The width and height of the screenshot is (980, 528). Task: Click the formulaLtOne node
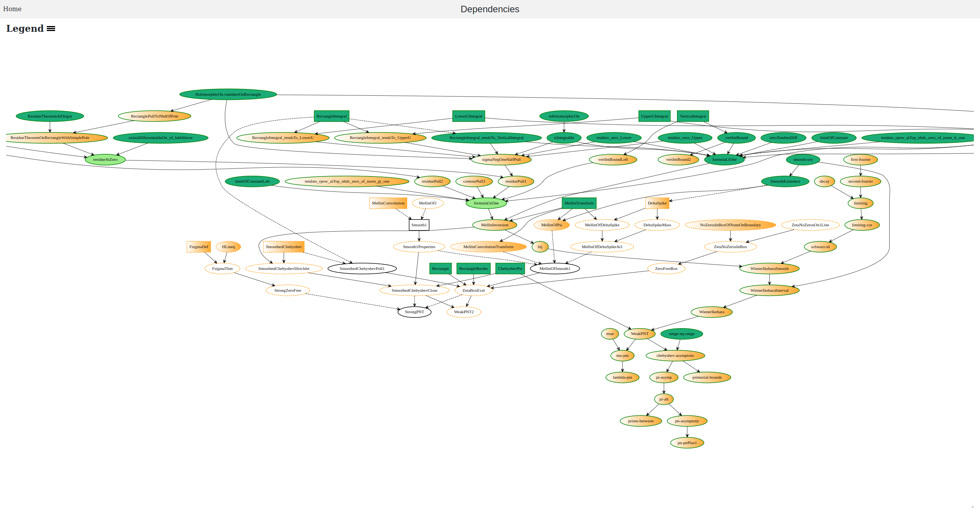(x=724, y=160)
